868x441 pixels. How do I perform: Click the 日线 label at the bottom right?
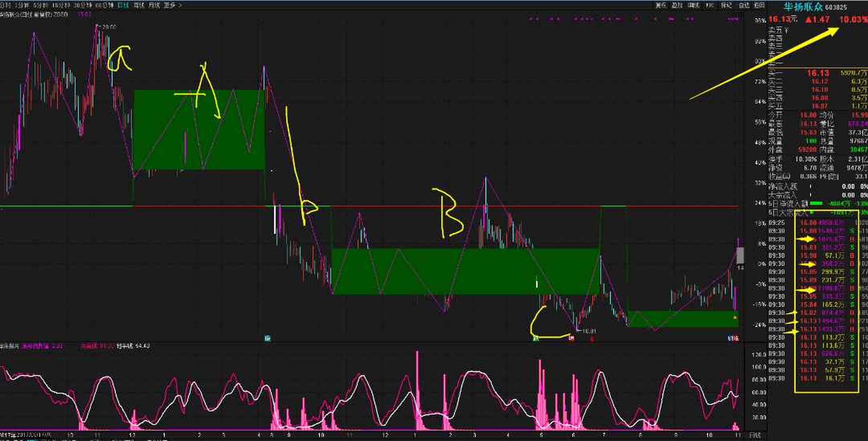point(755,435)
